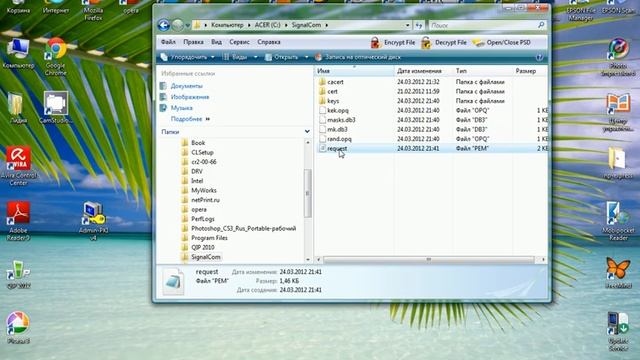
Task: Sort by the Имя column header
Action: pos(354,71)
